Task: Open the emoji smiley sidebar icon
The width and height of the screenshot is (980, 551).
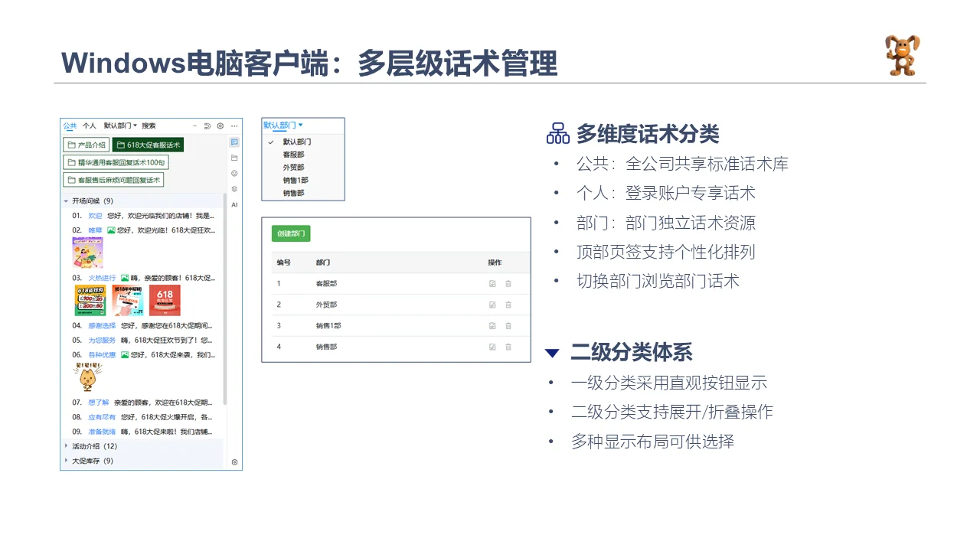Action: coord(234,173)
